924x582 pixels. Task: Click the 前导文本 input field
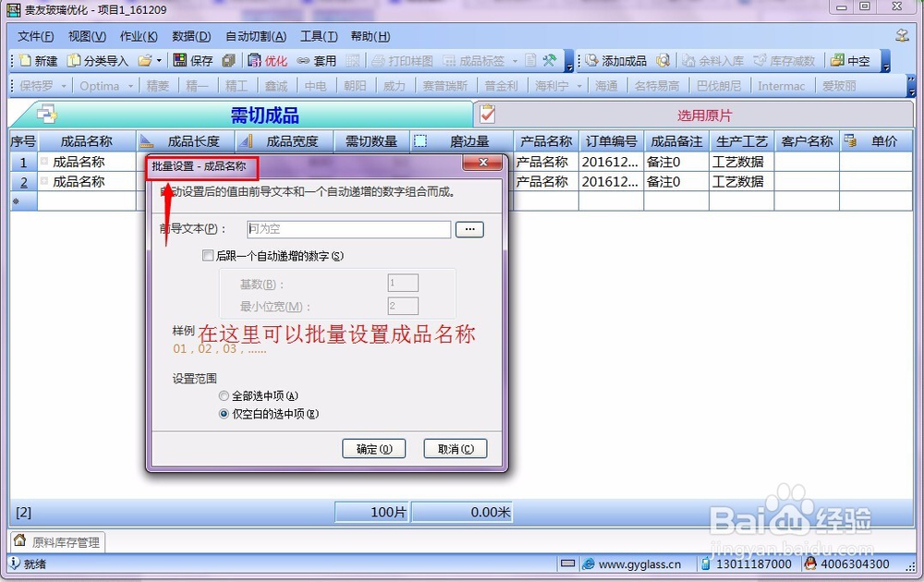pyautogui.click(x=349, y=229)
